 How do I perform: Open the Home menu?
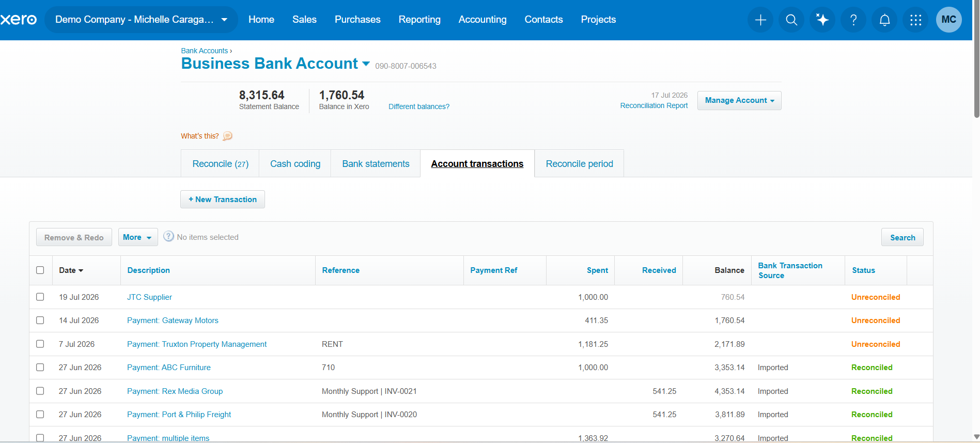(261, 20)
